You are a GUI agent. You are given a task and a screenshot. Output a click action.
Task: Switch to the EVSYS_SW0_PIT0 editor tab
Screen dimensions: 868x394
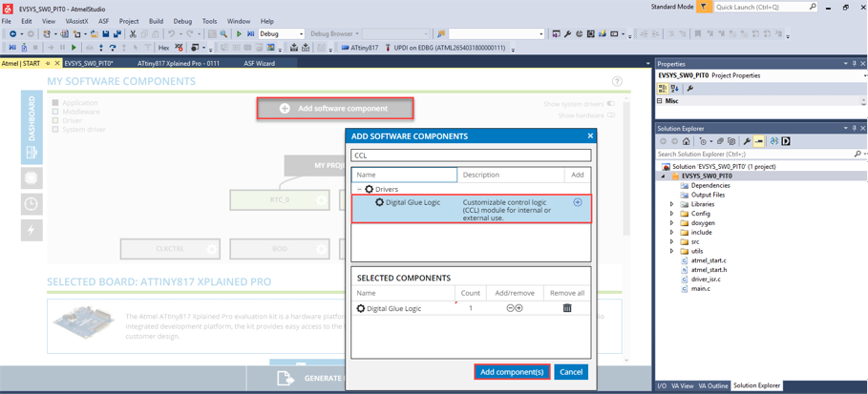click(x=89, y=63)
